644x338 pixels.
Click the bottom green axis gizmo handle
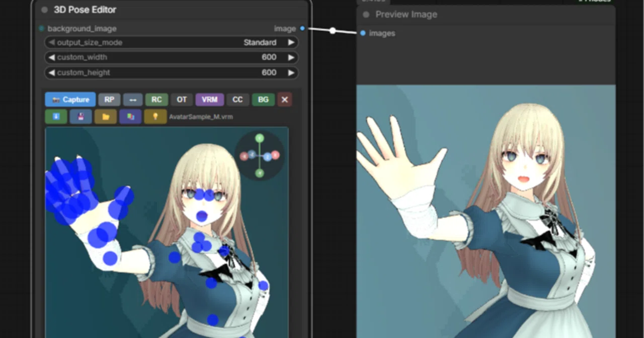(259, 173)
